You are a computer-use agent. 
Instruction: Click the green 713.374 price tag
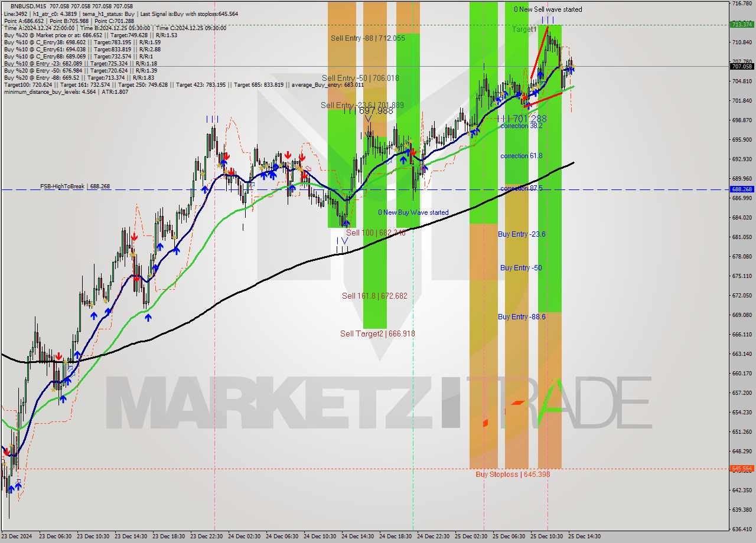click(742, 24)
